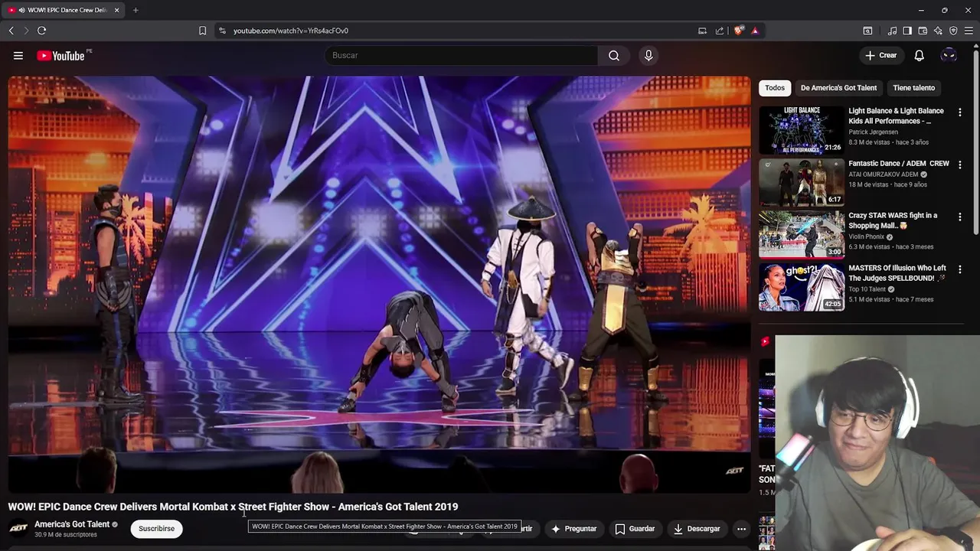Open options menu for Fantastic Dance video

click(959, 165)
